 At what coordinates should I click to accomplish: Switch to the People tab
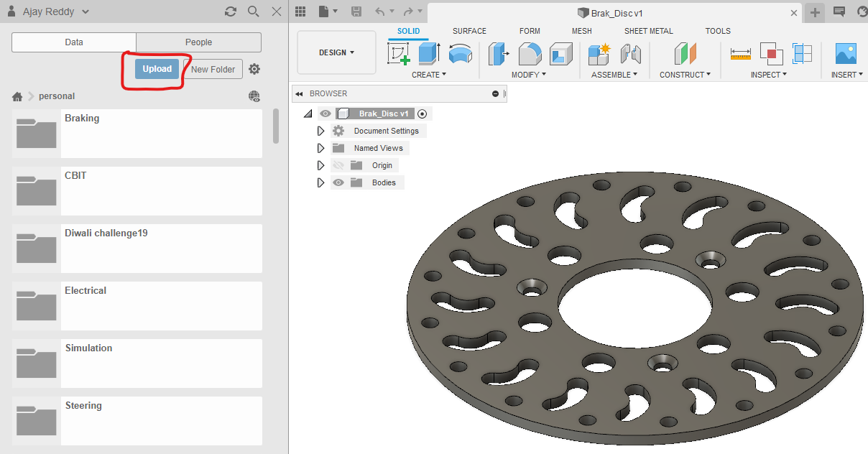pyautogui.click(x=198, y=42)
